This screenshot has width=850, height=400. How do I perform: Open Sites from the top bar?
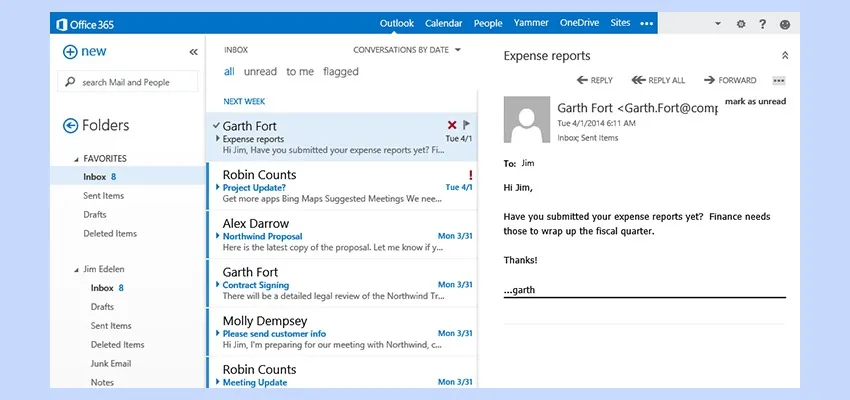(620, 23)
